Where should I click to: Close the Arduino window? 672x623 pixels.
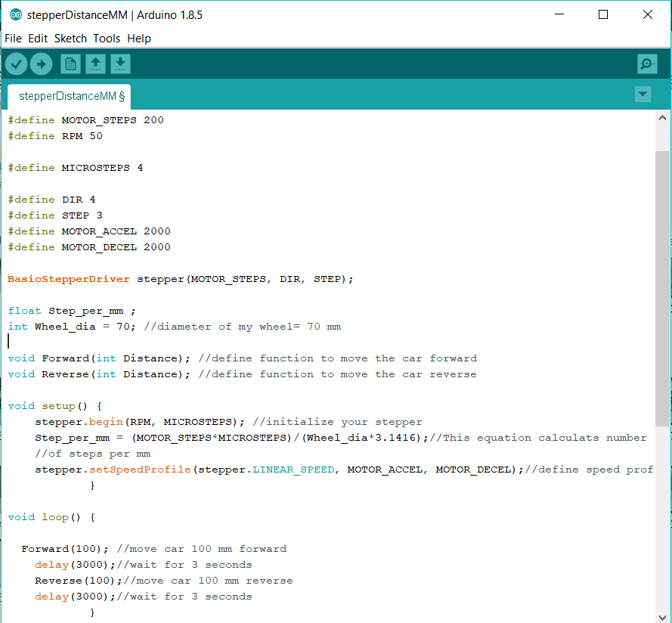click(x=648, y=14)
